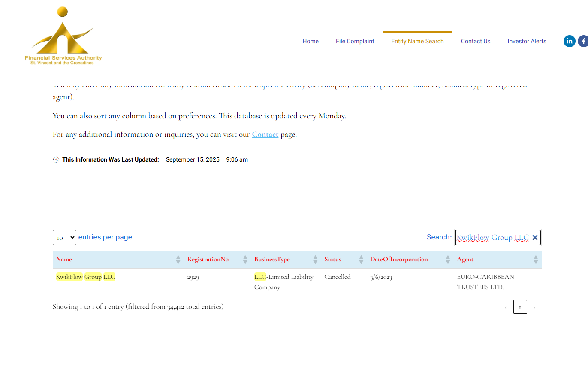Open the Investor Alerts menu item
This screenshot has height=374, width=588.
pos(527,41)
